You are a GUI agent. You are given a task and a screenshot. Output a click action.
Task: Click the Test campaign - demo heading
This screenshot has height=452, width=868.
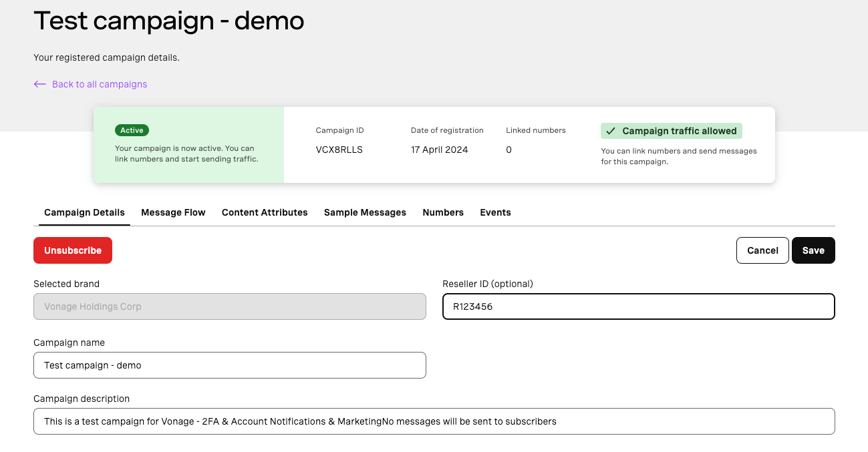pos(169,21)
